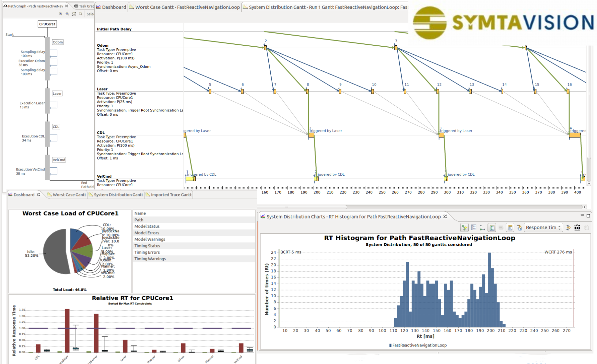Click yellow arrow sync icon beside Response Time
Screen dimensions: 597x364
568,228
